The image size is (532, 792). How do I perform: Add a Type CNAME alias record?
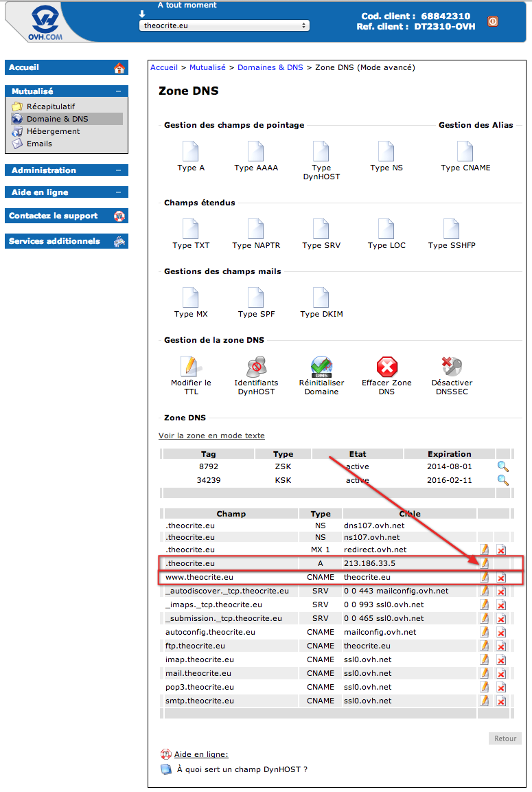465,152
